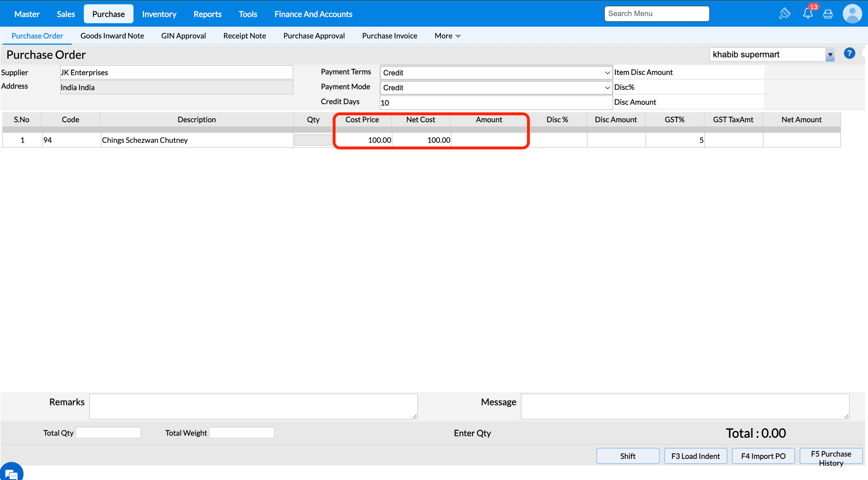Screen dimensions: 868x480
Task: Open the Payment Terms dropdown
Action: pyautogui.click(x=496, y=73)
